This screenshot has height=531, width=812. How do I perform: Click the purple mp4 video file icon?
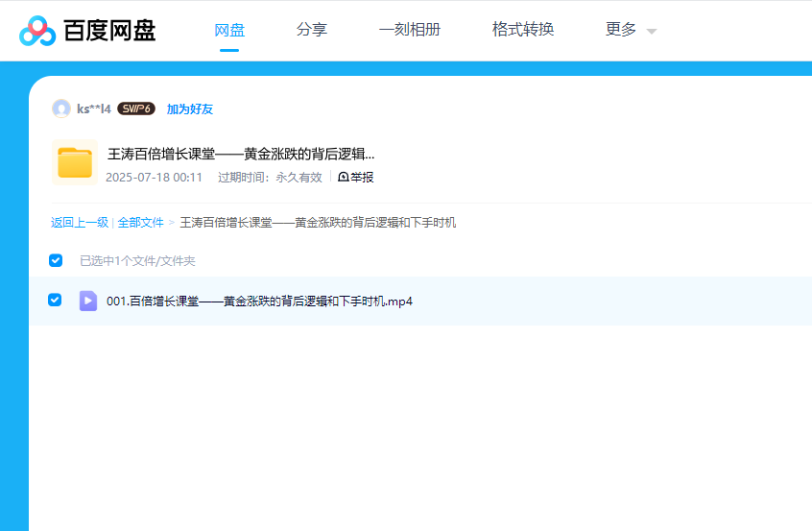pos(88,301)
